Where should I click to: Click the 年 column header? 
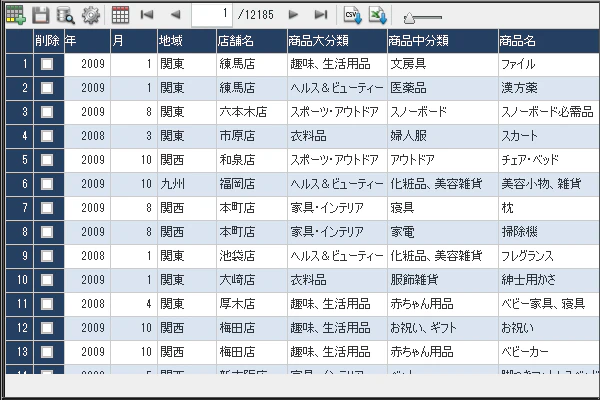point(87,41)
